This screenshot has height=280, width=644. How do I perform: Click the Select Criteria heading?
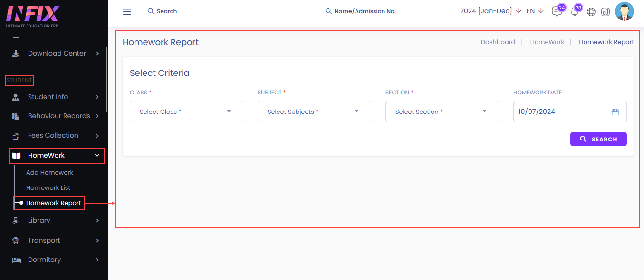pos(160,73)
